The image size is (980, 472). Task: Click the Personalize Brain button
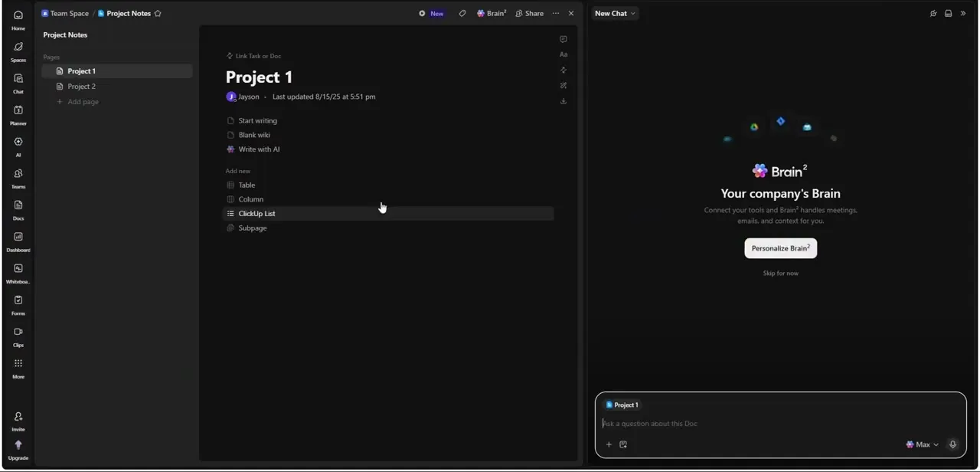tap(781, 248)
